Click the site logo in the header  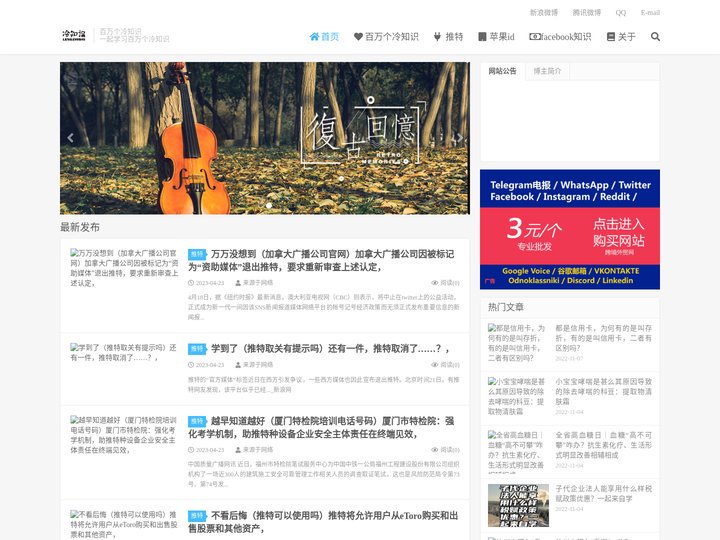pyautogui.click(x=74, y=36)
